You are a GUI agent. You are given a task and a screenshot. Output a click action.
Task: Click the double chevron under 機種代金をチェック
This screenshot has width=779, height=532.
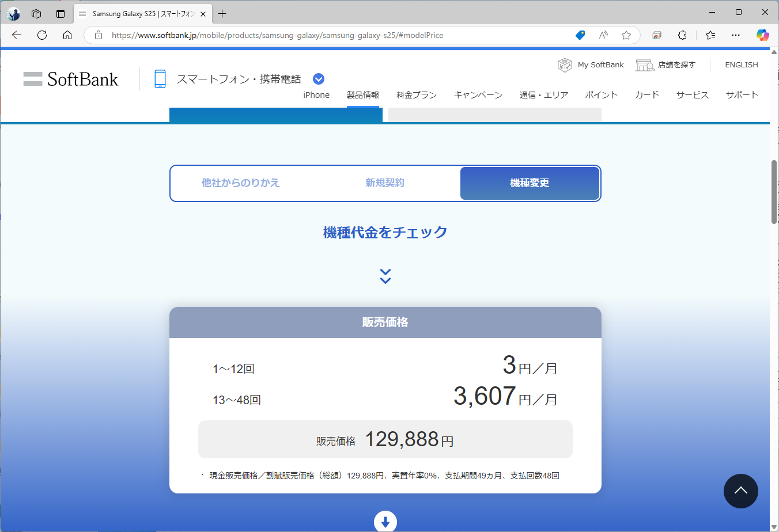point(385,276)
